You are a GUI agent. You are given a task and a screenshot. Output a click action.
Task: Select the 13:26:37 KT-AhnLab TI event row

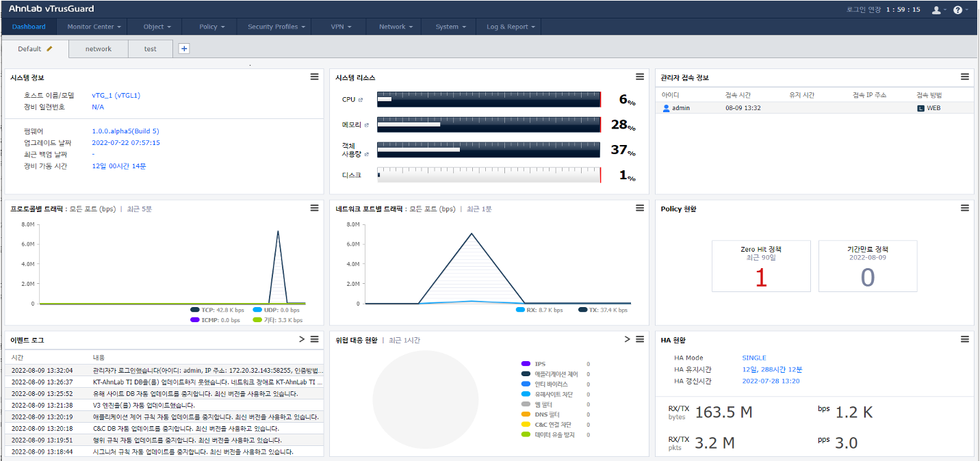(x=164, y=382)
